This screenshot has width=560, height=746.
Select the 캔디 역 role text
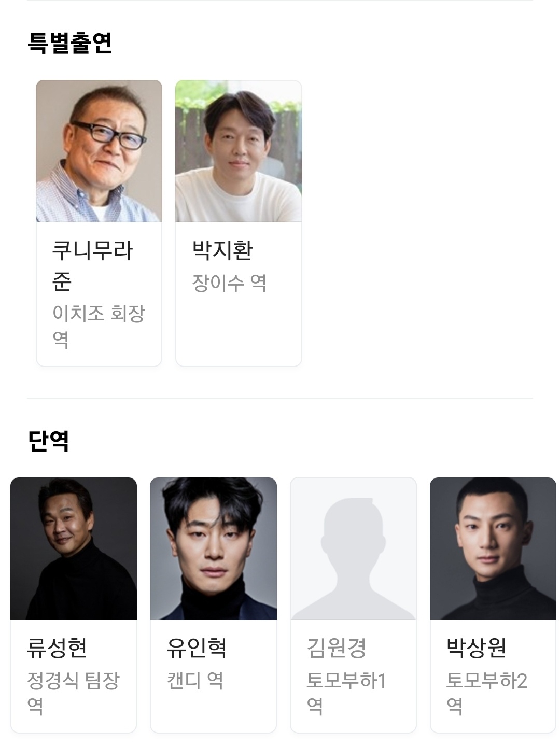tap(195, 680)
